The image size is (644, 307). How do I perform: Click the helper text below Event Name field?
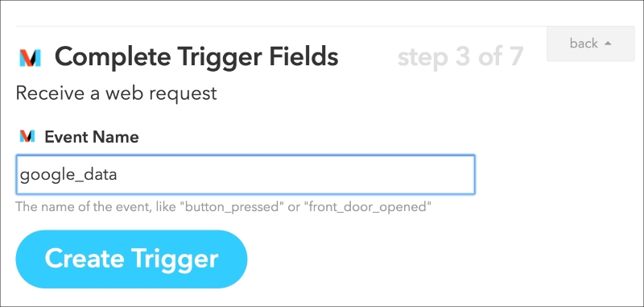(224, 207)
